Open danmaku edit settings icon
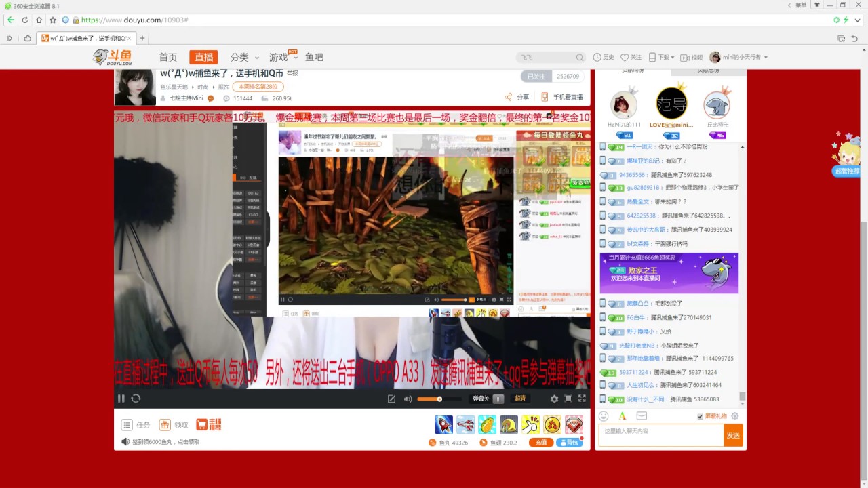 tap(391, 399)
